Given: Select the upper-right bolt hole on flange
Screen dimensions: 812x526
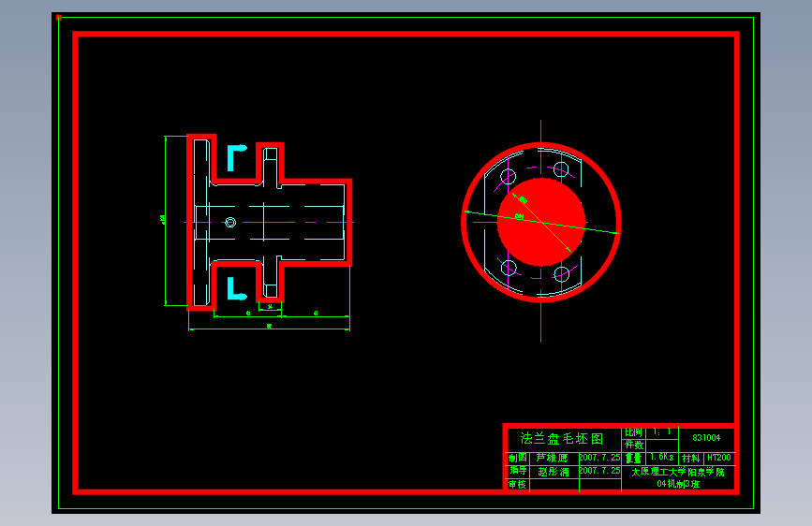Looking at the screenshot, I should click(561, 169).
